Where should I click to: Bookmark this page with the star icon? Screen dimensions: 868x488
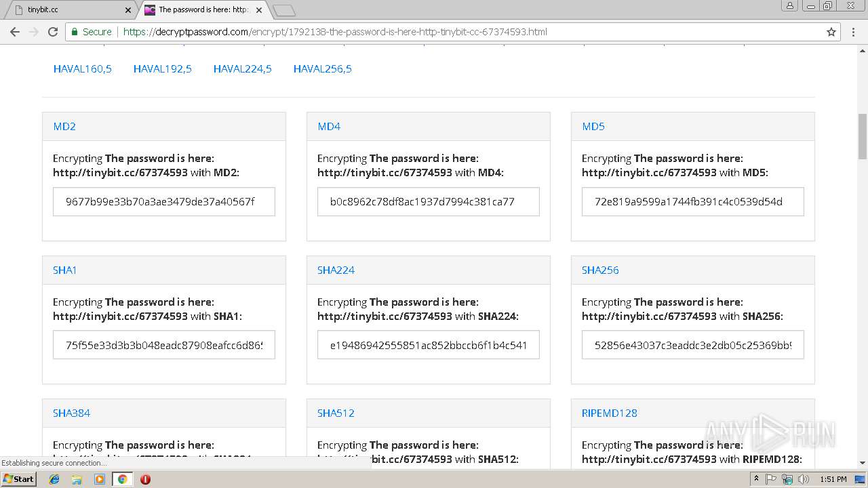click(x=831, y=32)
